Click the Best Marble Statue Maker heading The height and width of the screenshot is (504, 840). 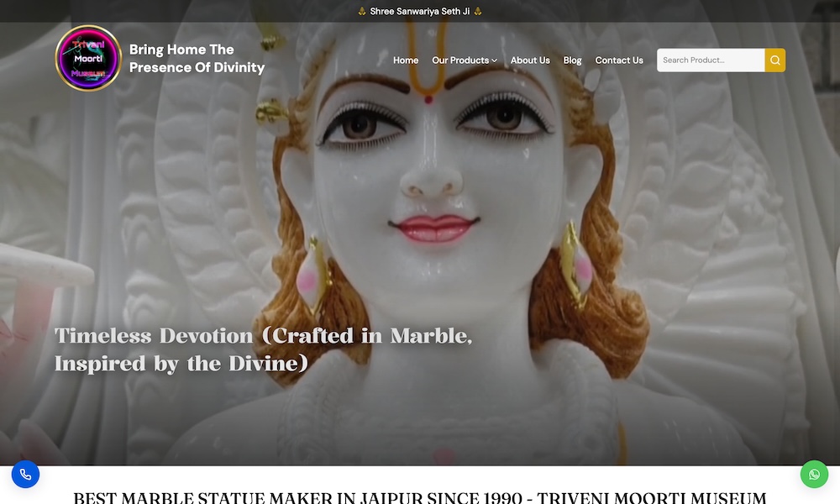[x=419, y=497]
